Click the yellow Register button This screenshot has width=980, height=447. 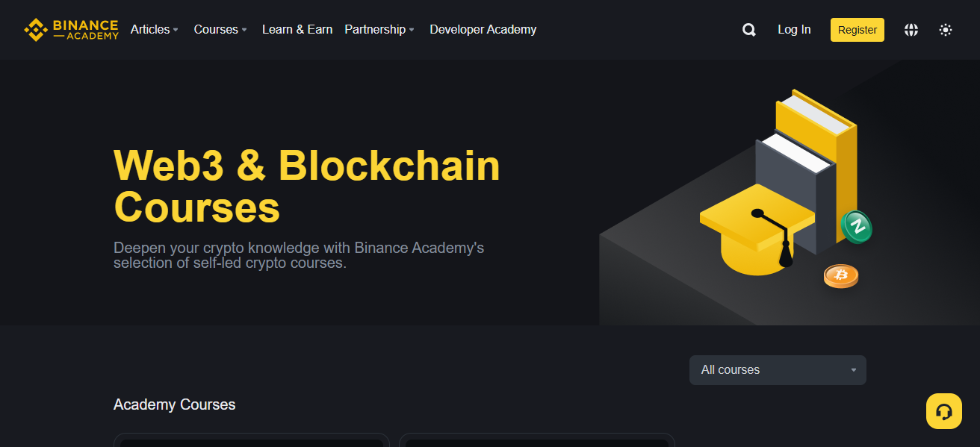pyautogui.click(x=857, y=30)
